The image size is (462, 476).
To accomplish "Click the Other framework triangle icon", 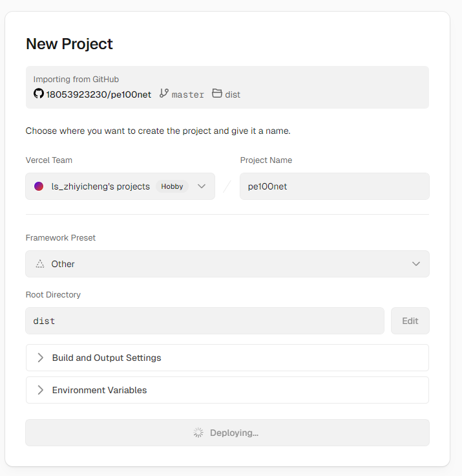I will (40, 264).
